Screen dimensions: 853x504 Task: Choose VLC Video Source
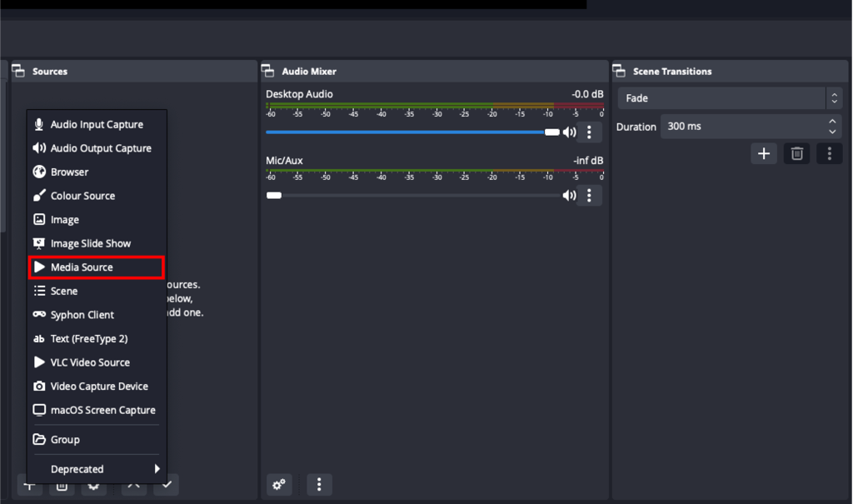[97, 362]
